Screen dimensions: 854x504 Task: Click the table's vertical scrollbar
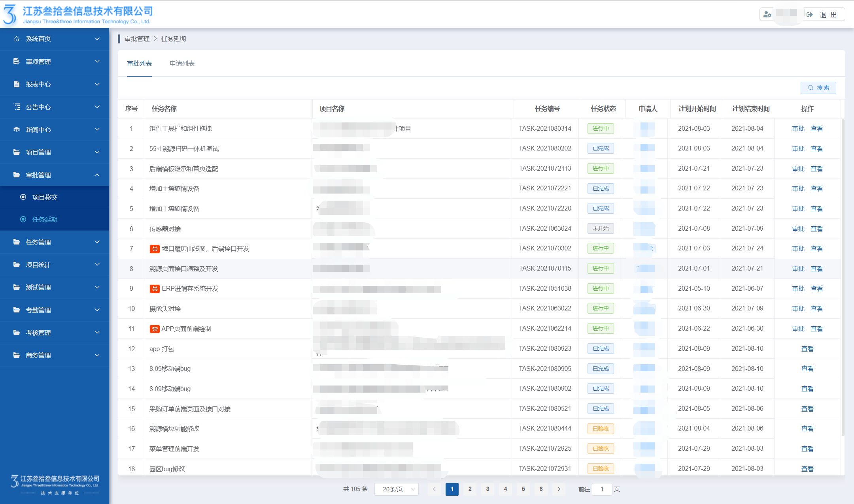pyautogui.click(x=843, y=276)
